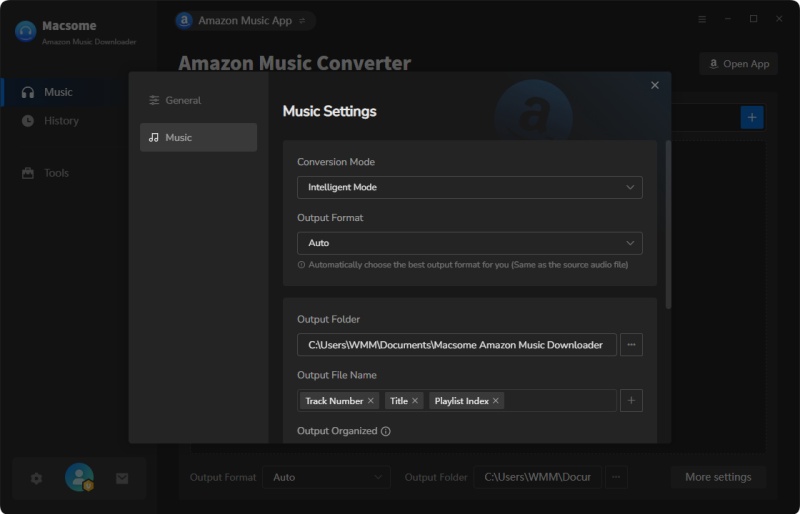Open the Tools section in sidebar

pyautogui.click(x=56, y=173)
